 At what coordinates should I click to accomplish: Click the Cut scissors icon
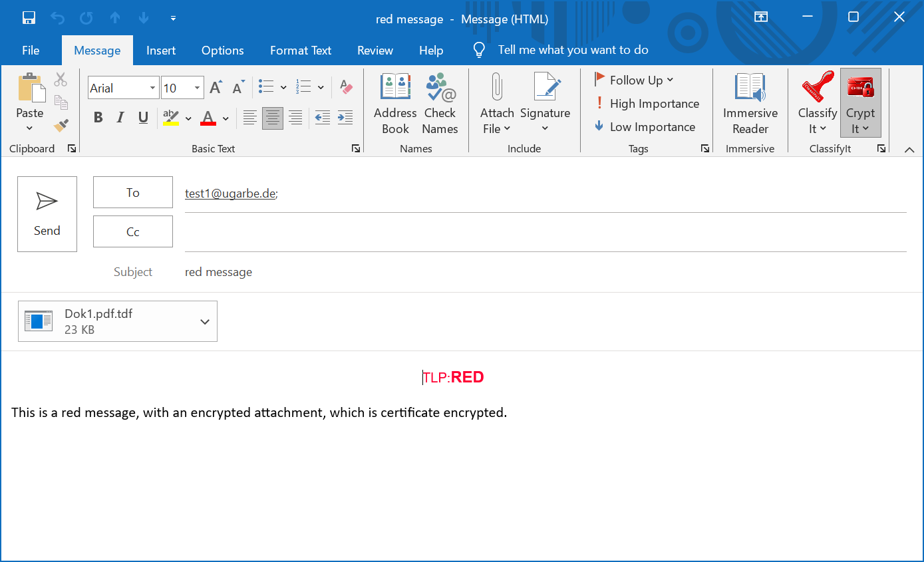pos(61,79)
